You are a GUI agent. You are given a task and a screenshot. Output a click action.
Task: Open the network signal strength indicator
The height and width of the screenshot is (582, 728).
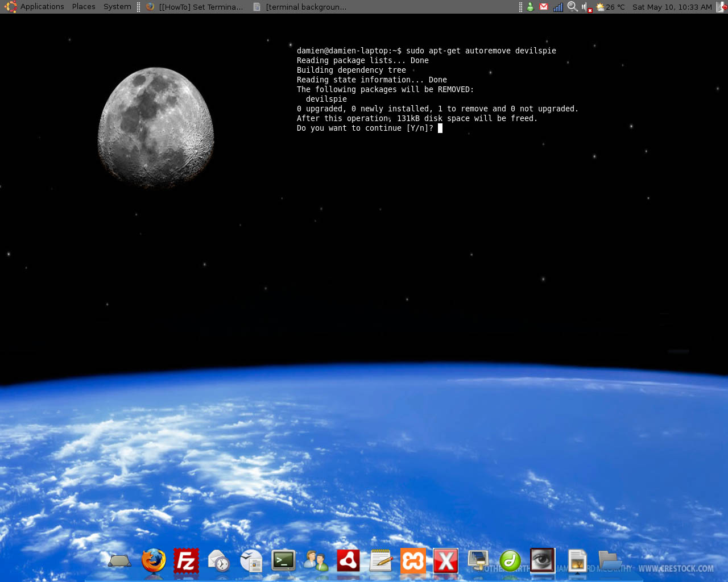coord(558,7)
